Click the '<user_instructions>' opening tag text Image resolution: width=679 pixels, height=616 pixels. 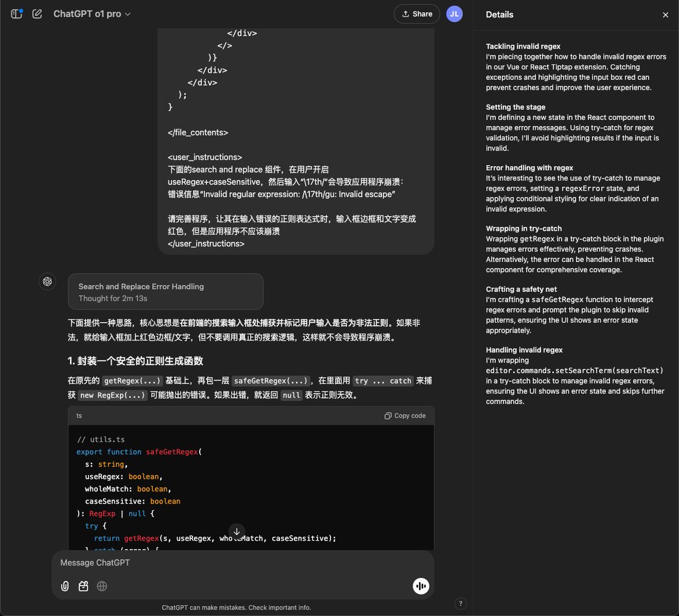[x=205, y=157]
